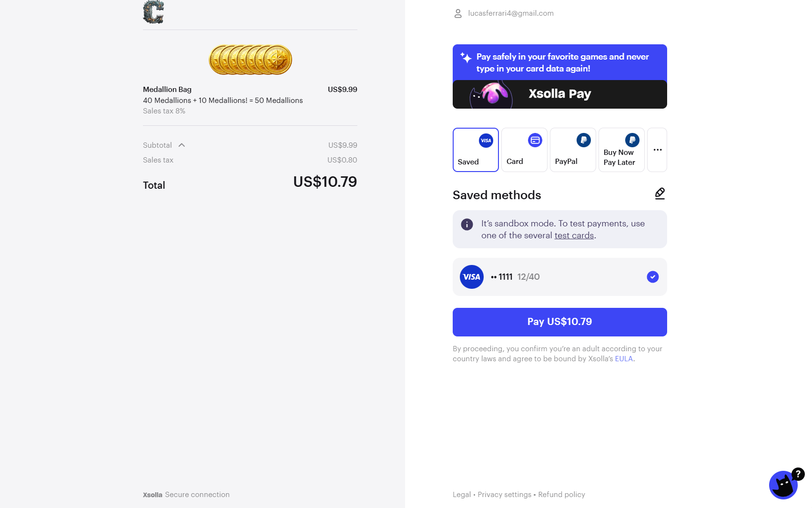Select Buy Now Pay Later option
This screenshot has height=508, width=812.
point(621,150)
